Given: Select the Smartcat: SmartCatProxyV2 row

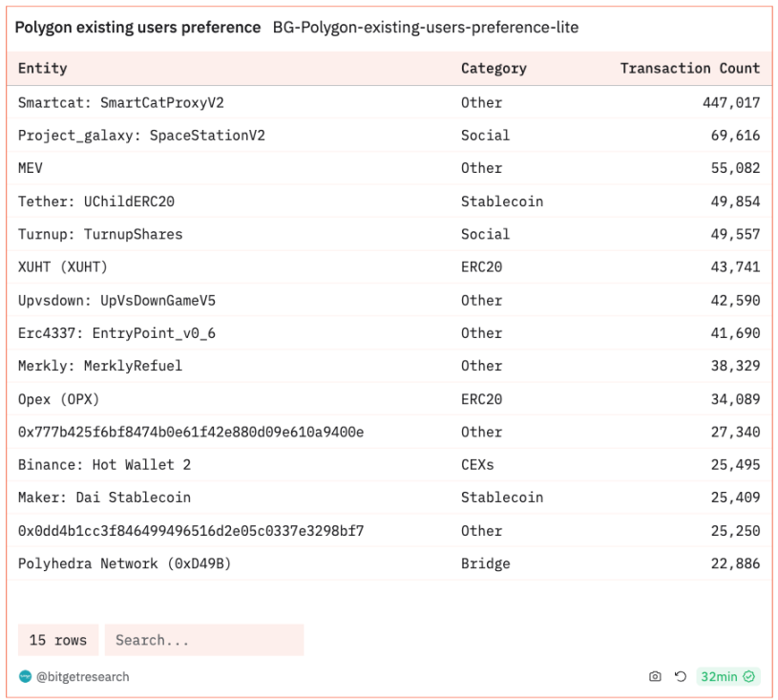Looking at the screenshot, I should pyautogui.click(x=121, y=102).
